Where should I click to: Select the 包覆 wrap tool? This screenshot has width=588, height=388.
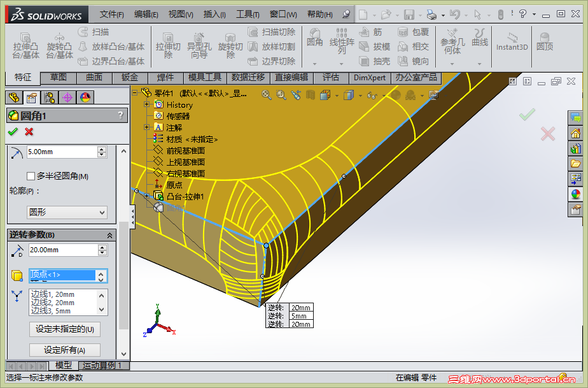(413, 32)
